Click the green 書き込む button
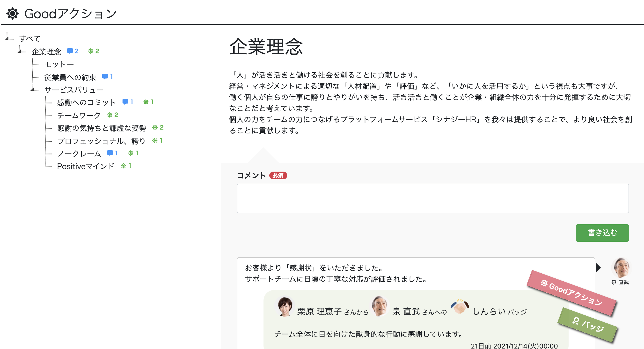 tap(602, 233)
